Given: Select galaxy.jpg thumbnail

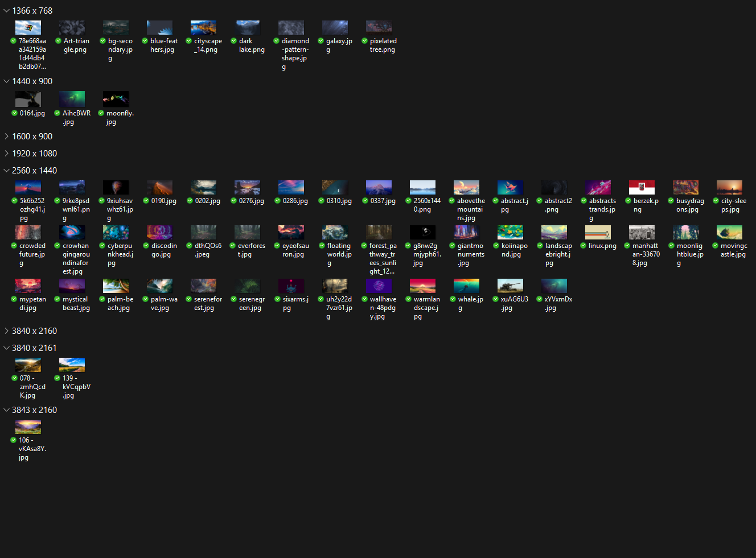Looking at the screenshot, I should coord(335,27).
